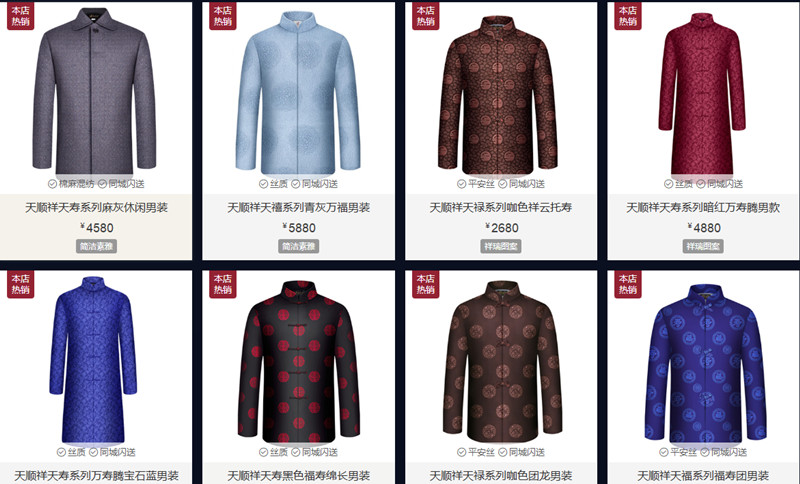The height and width of the screenshot is (484, 800).
Task: Open the black jacket with red circles
Action: (299, 362)
